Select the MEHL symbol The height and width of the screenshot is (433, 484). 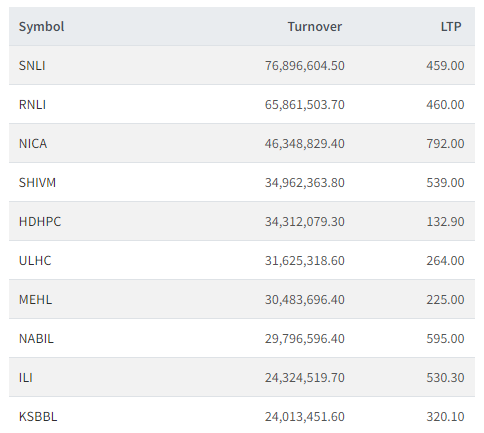pyautogui.click(x=35, y=300)
